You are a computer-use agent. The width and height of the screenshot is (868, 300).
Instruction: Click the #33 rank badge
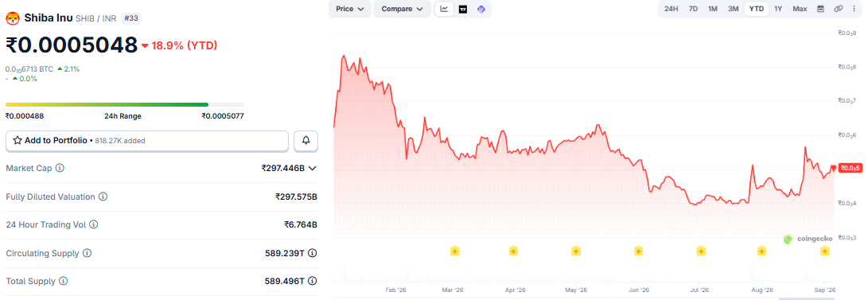pyautogui.click(x=131, y=18)
